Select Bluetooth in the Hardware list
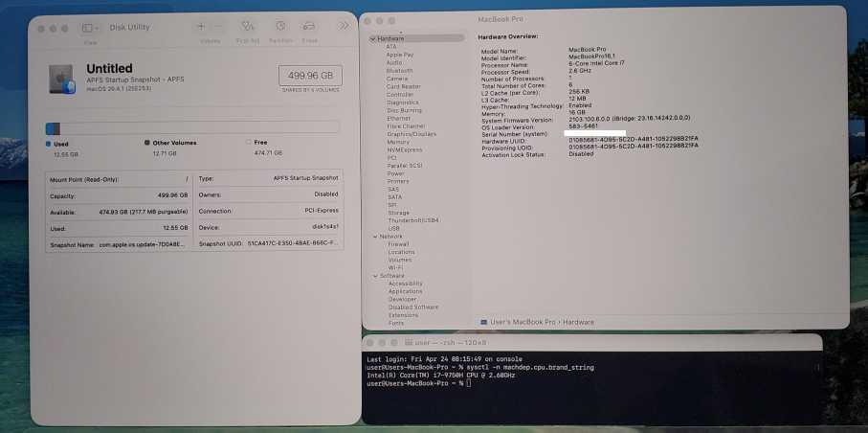This screenshot has height=433, width=868. [400, 71]
